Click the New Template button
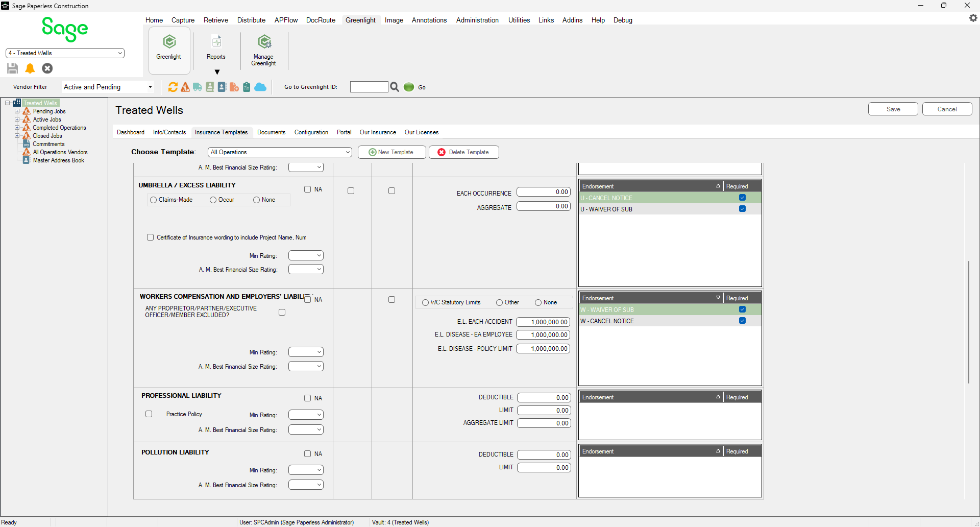Image resolution: width=980 pixels, height=527 pixels. 391,152
